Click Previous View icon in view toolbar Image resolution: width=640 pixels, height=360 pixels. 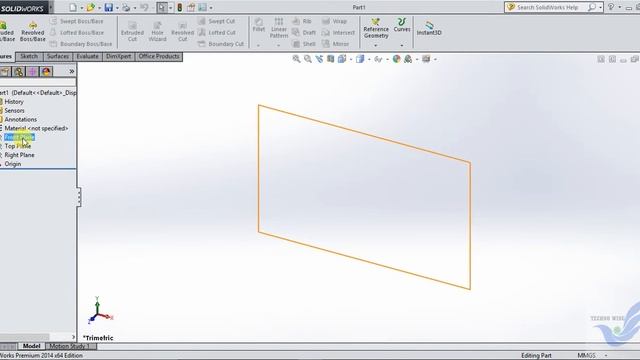[319, 59]
